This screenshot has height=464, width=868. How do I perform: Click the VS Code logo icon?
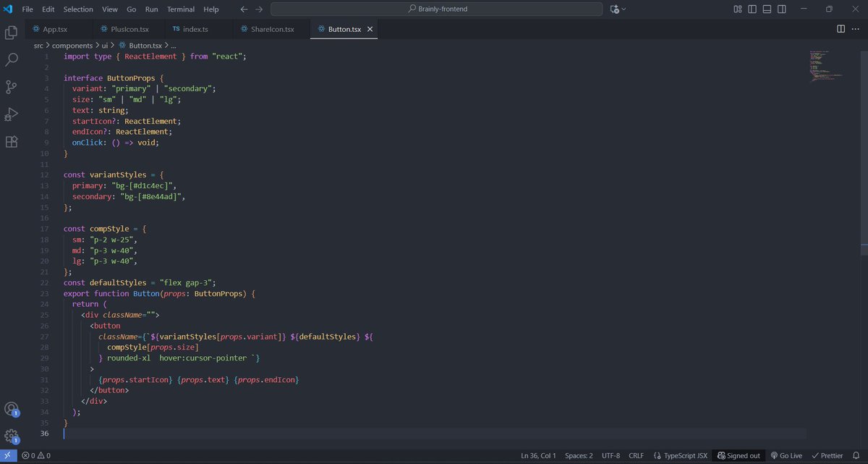click(x=8, y=9)
